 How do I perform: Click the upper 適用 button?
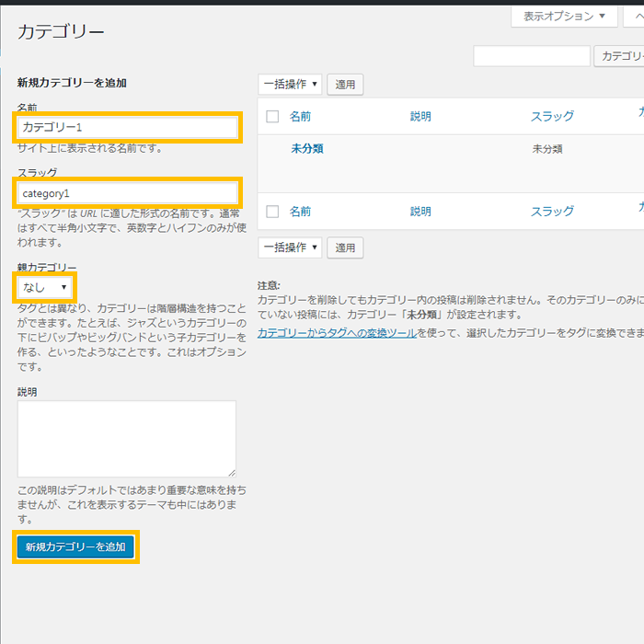click(x=345, y=85)
